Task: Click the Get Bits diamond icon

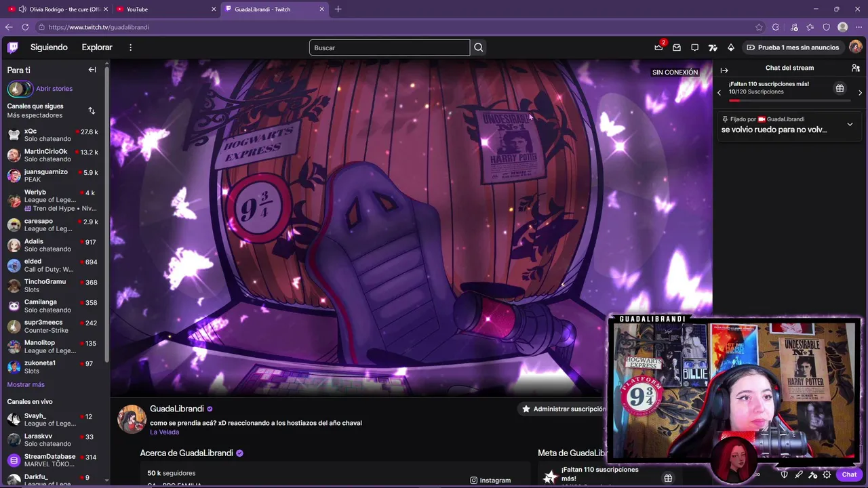Action: pos(730,47)
